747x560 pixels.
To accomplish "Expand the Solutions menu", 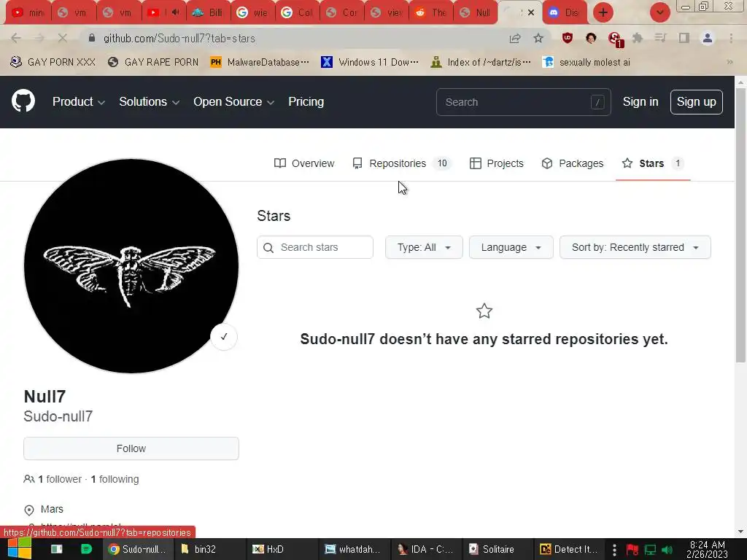I will [x=149, y=102].
